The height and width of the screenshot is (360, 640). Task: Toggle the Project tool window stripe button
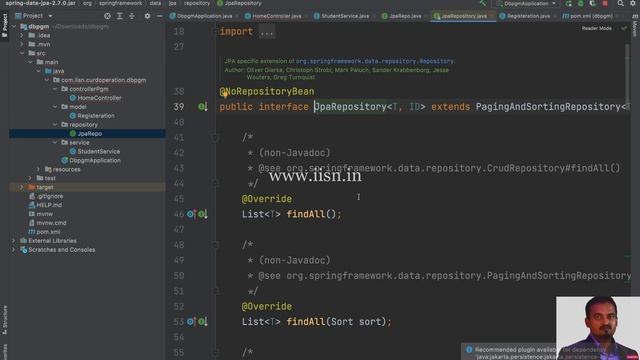4,25
